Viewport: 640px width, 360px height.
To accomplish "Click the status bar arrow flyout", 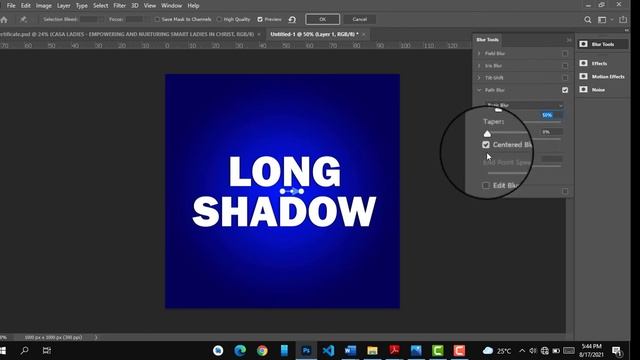I will coord(96,337).
